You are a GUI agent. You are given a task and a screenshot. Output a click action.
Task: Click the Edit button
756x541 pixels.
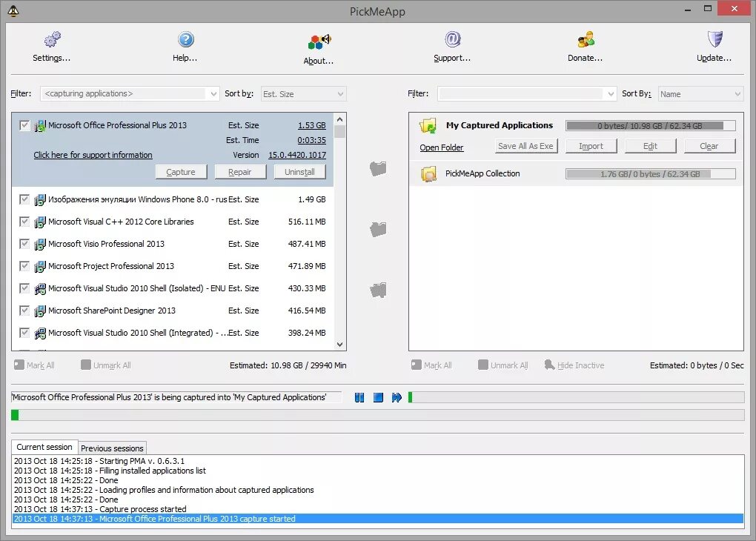click(651, 146)
